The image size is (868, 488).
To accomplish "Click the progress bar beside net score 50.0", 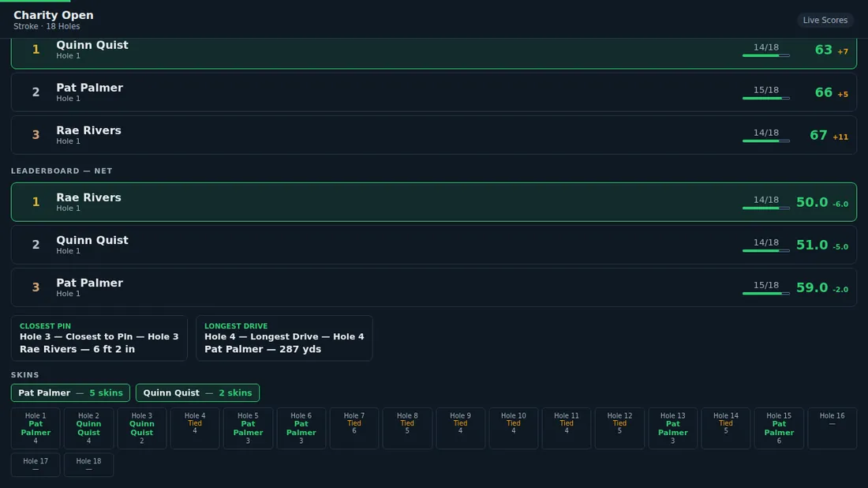I will coord(765,208).
